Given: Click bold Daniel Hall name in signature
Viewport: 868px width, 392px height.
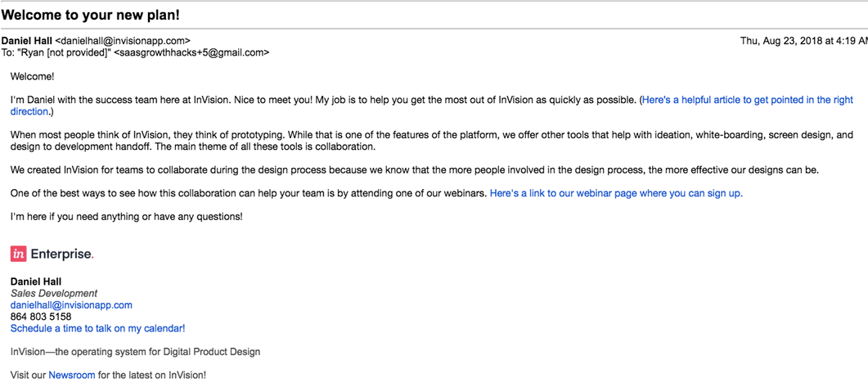Looking at the screenshot, I should [36, 282].
